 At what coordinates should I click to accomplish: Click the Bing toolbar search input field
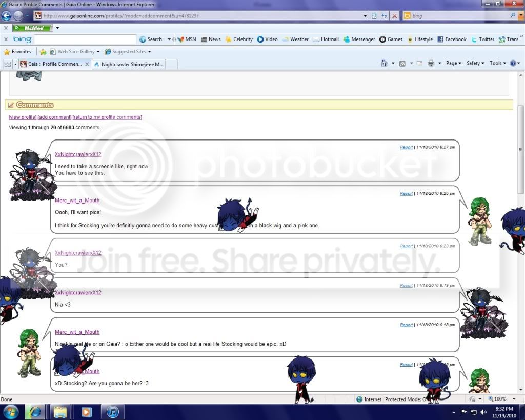[x=86, y=39]
